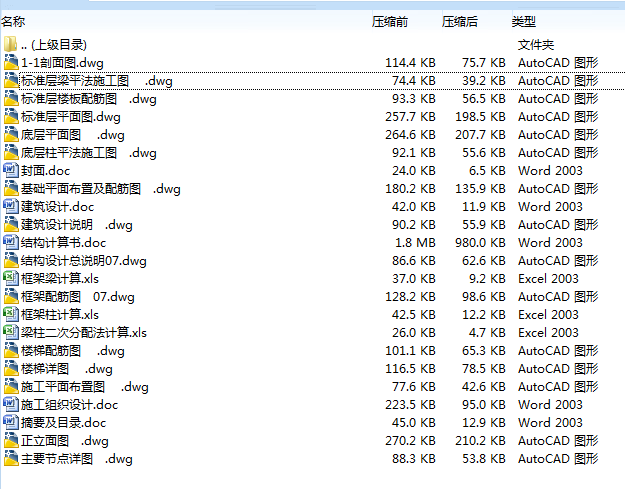Click the 6.5 KB compressed size value
Viewport: 625px width, 489px height.
(x=487, y=171)
